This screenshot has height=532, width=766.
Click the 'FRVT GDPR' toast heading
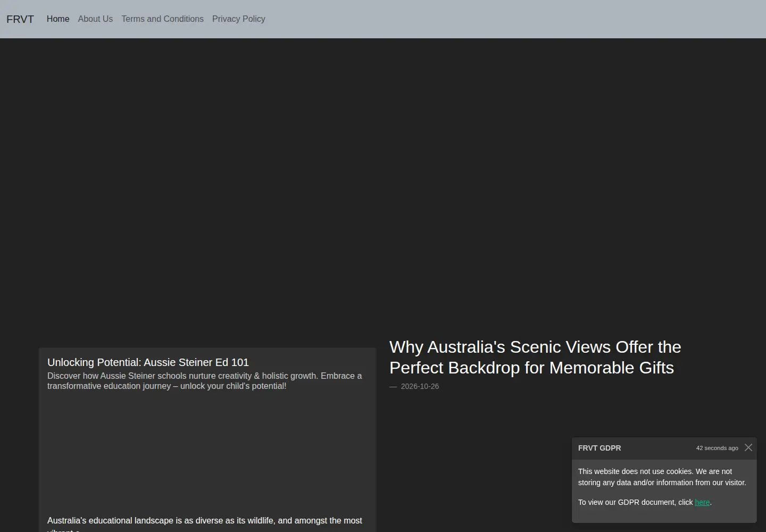600,448
